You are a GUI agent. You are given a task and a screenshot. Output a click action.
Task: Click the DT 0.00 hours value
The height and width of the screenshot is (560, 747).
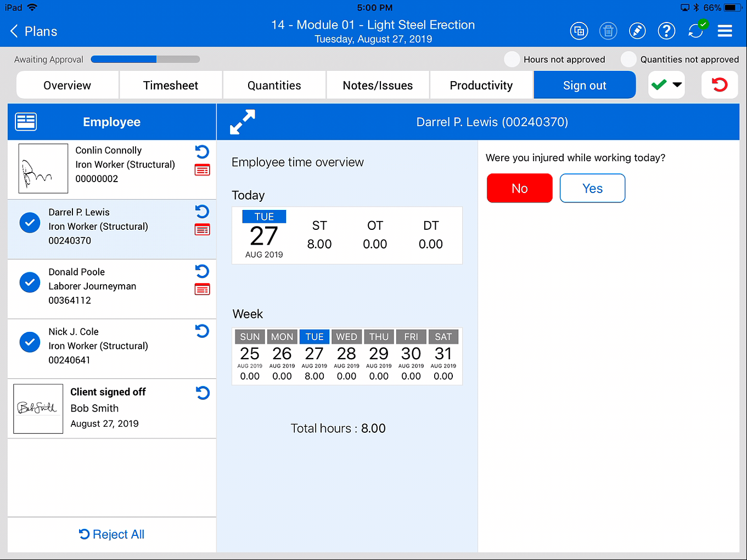click(431, 244)
